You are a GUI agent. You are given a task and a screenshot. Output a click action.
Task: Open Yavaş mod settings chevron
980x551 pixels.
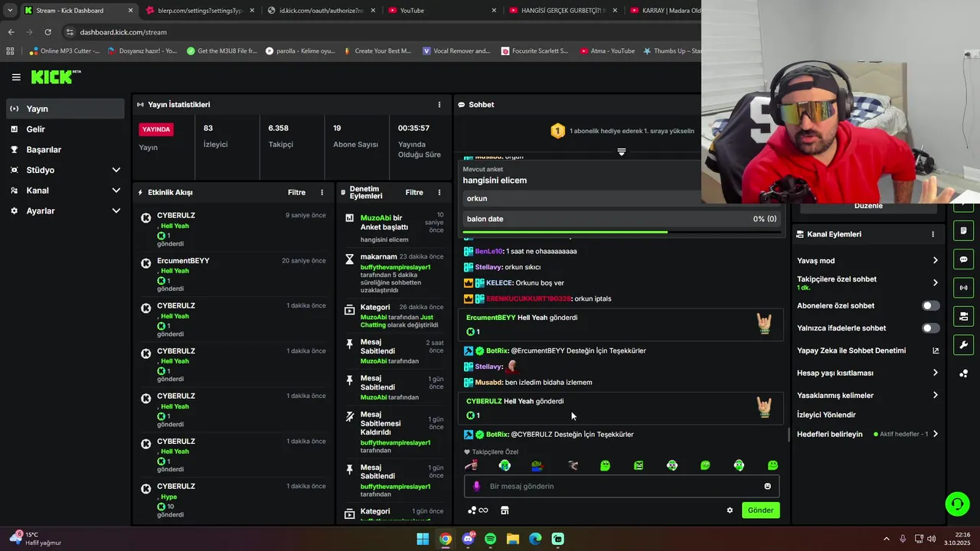tap(935, 260)
